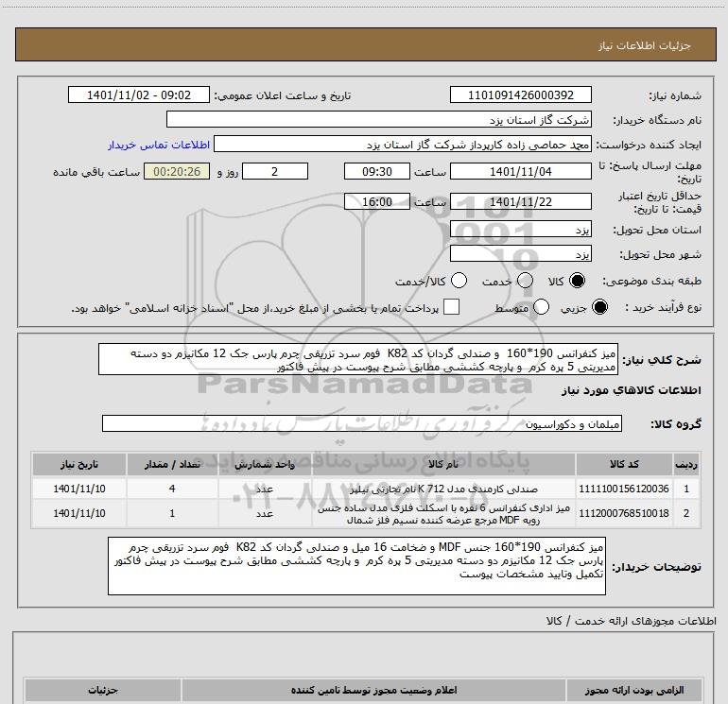
Task: Click K 712 chair product name
Action: tap(443, 489)
